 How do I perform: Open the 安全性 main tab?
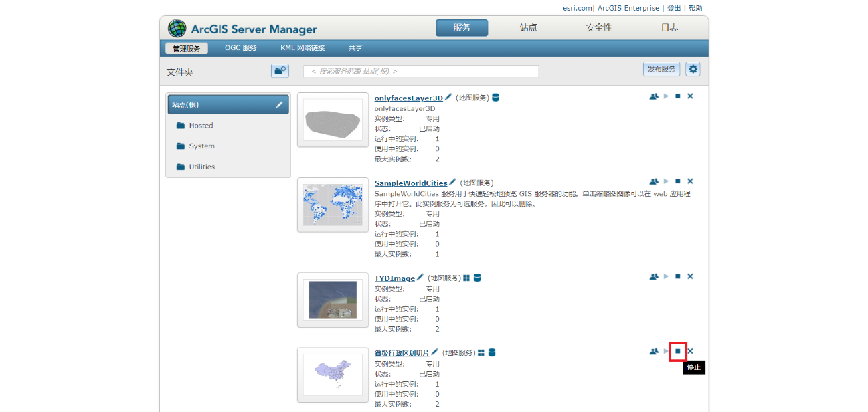tap(599, 27)
